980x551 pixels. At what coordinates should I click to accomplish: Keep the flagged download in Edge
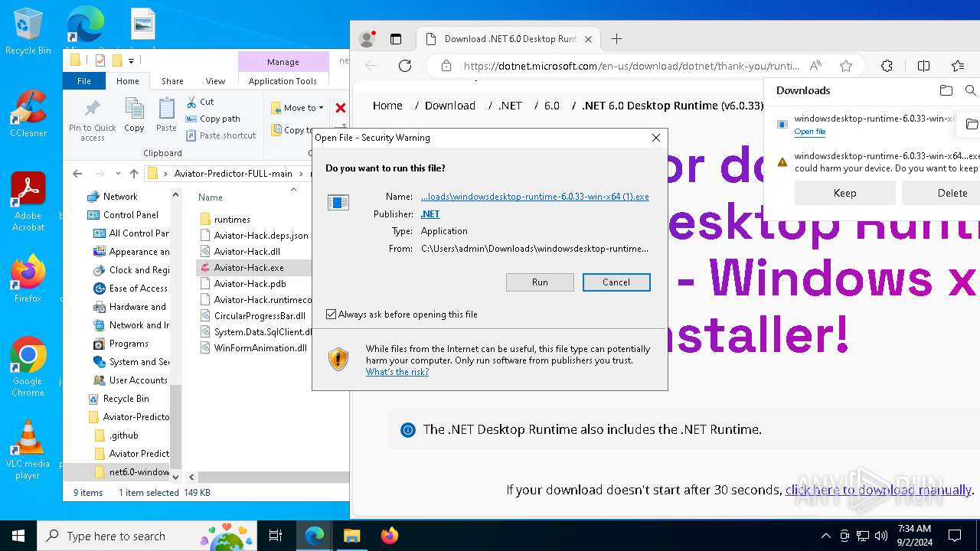click(x=844, y=193)
